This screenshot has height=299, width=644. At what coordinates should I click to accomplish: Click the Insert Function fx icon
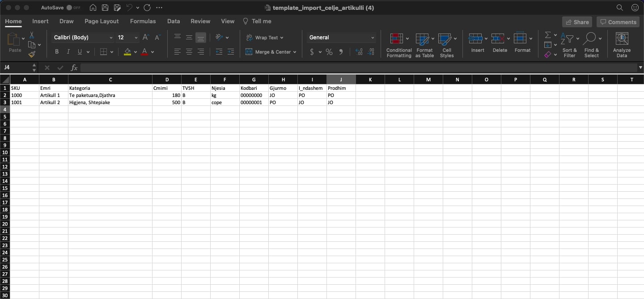74,68
